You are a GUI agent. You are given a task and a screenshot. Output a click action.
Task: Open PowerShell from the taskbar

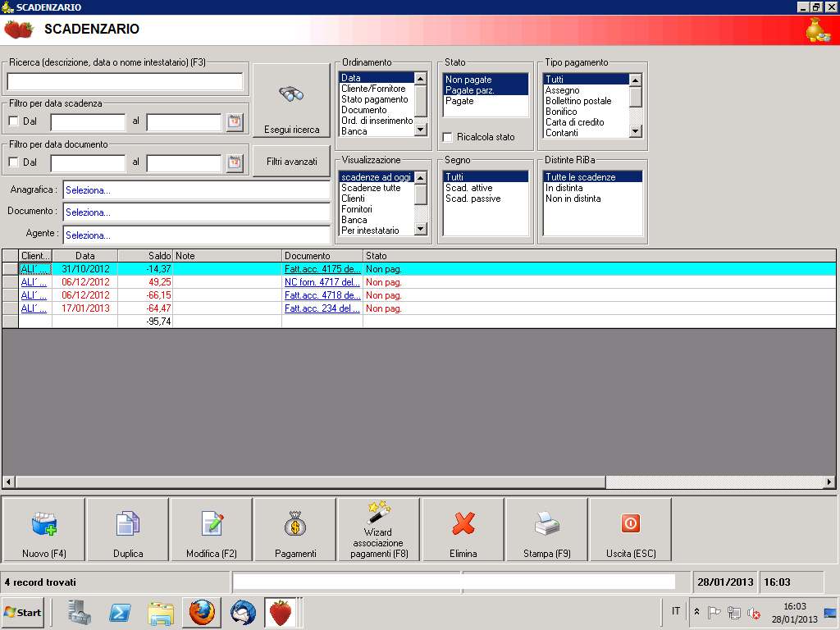pos(120,612)
